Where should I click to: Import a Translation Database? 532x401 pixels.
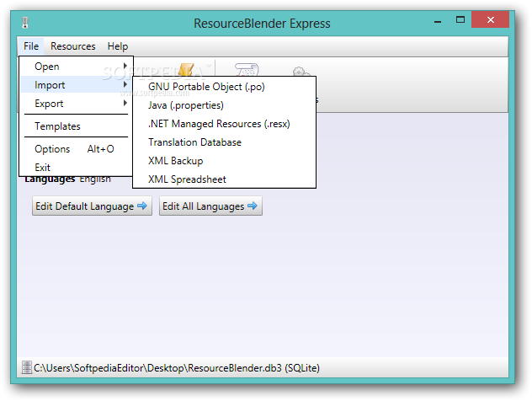click(224, 142)
